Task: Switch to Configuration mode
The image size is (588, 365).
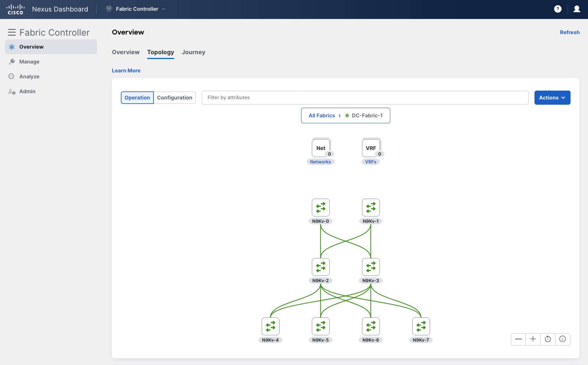Action: (x=175, y=98)
